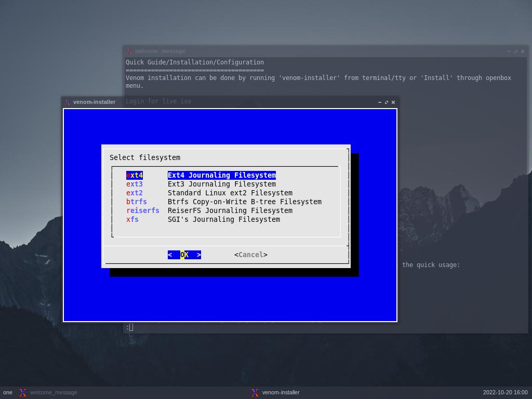Click 'ReiserFS Journaling Filesystem' description

click(x=230, y=210)
